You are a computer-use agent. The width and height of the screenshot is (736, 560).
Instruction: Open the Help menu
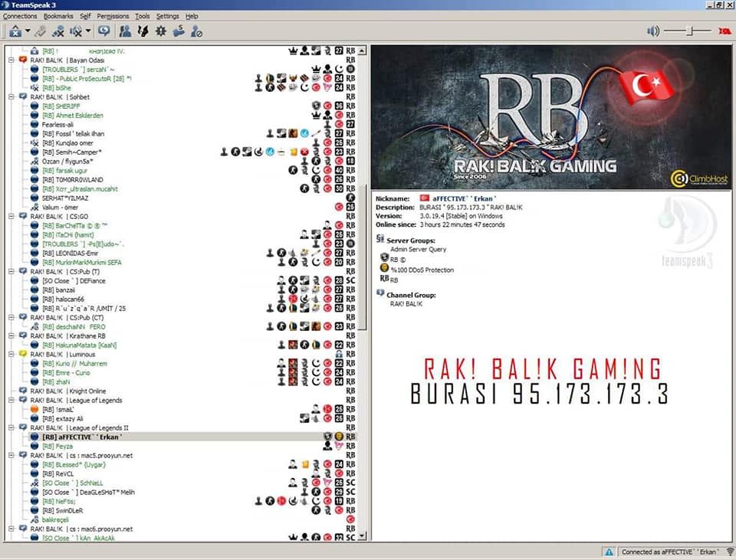192,16
